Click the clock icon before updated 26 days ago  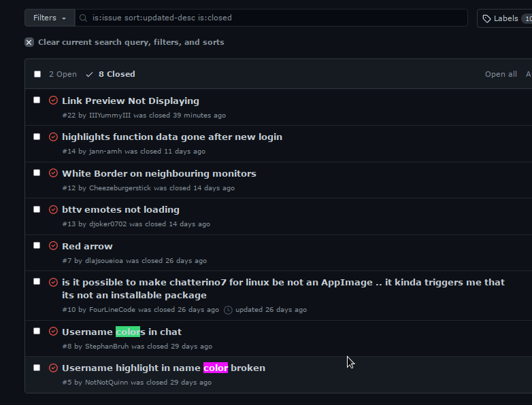point(228,310)
